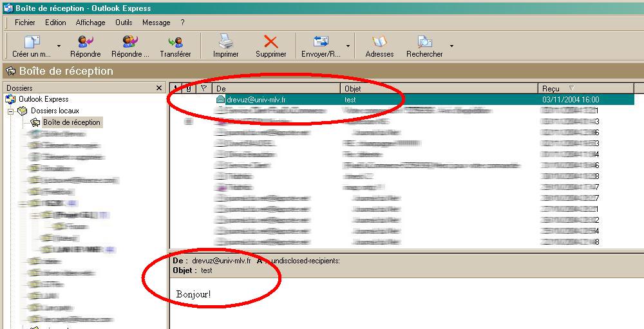Click the Créer un message toolbar icon
This screenshot has height=329, width=644.
click(x=32, y=43)
